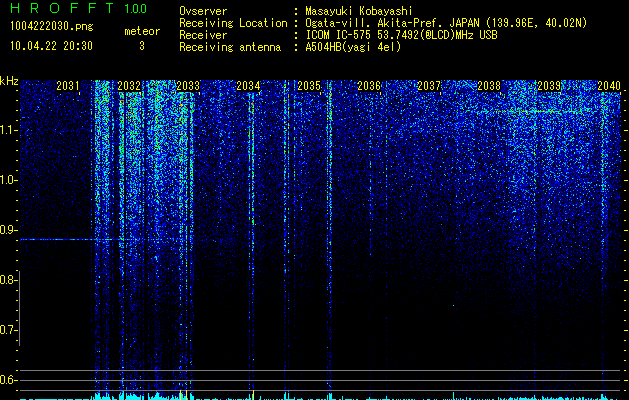Click the 2035 time marker
This screenshot has width=629, height=400.
coord(309,86)
